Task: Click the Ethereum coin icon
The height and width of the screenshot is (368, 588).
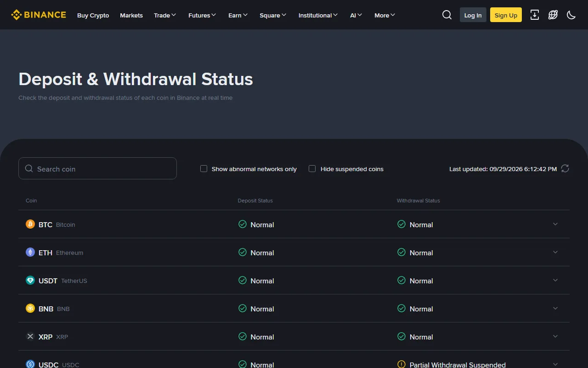Action: coord(30,252)
